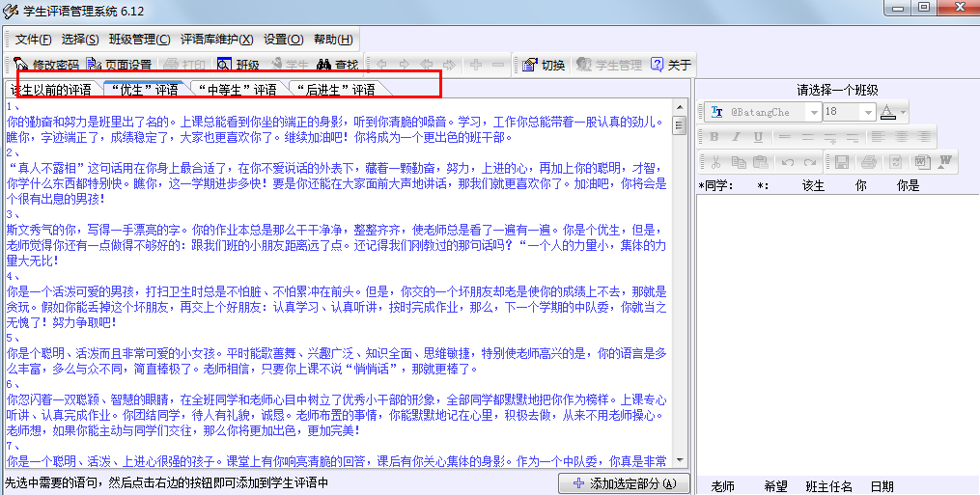The image size is (980, 495).
Task: Switch to the "优生"评语 tab
Action: pyautogui.click(x=145, y=90)
